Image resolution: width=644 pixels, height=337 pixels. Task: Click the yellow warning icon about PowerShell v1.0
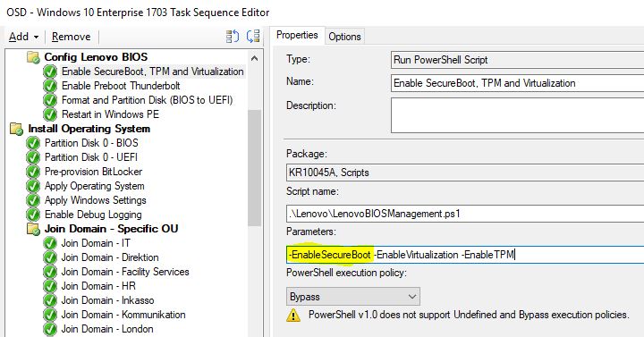[293, 316]
